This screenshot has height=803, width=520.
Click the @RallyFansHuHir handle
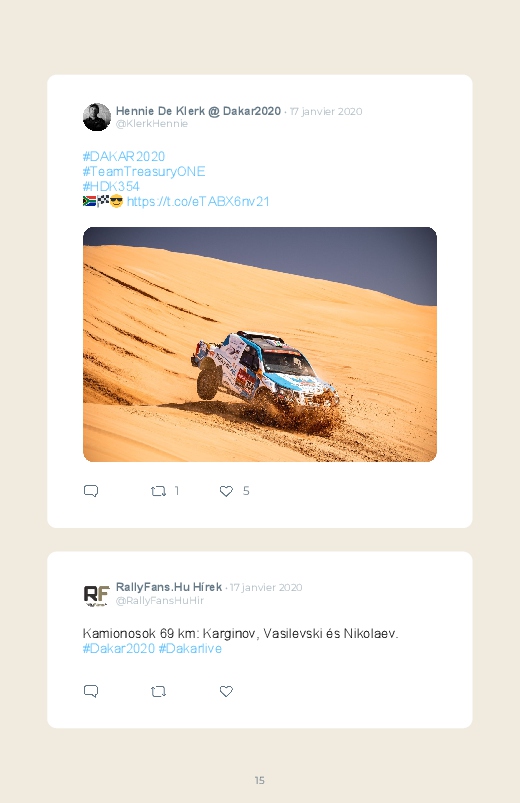pyautogui.click(x=160, y=600)
